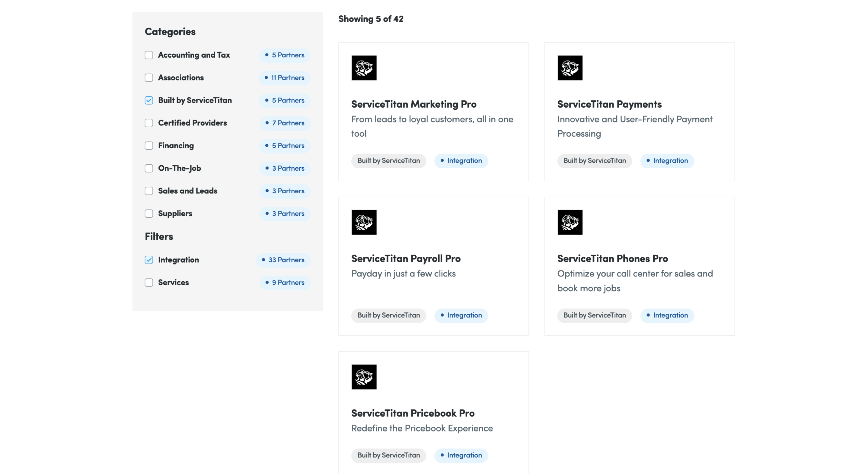Uncheck Built by ServiceTitan category
Screen dimensions: 868x474
click(149, 100)
